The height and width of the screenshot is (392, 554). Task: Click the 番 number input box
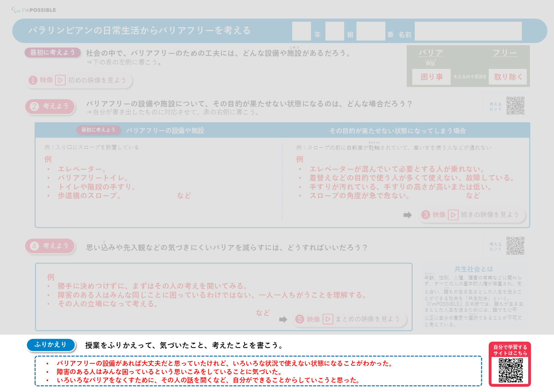370,31
